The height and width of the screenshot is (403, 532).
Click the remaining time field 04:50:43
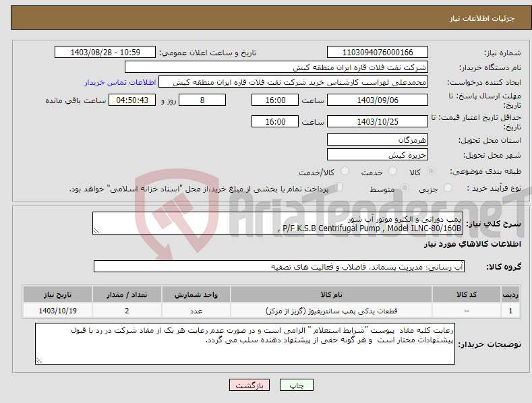(x=132, y=100)
